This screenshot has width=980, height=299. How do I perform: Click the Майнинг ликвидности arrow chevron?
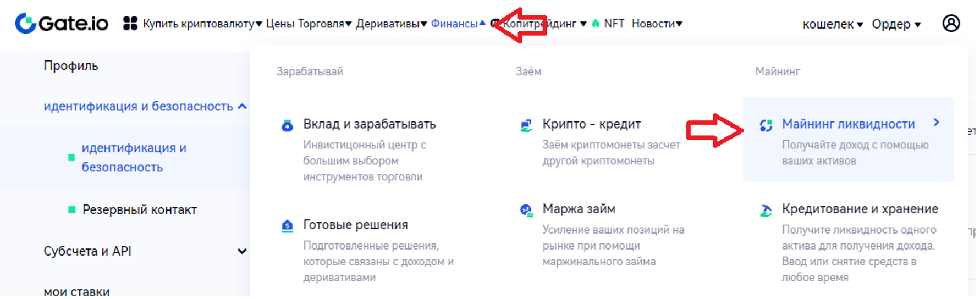936,123
